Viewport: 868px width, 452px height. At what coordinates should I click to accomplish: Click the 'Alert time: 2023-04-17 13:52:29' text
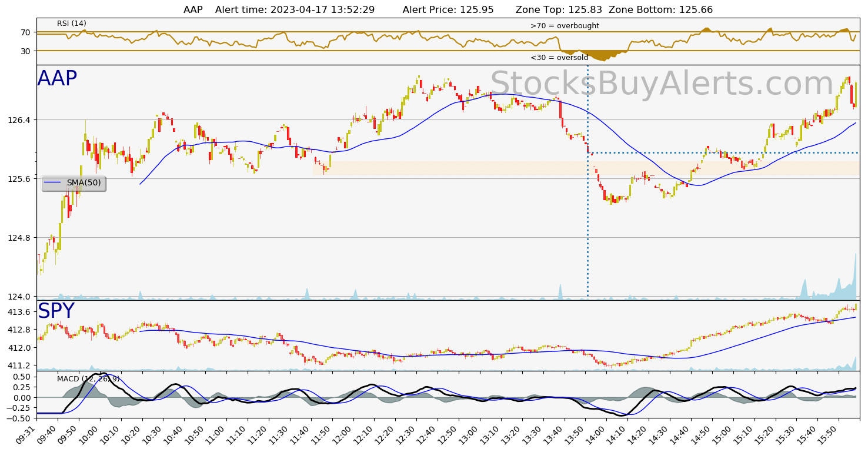[x=295, y=10]
